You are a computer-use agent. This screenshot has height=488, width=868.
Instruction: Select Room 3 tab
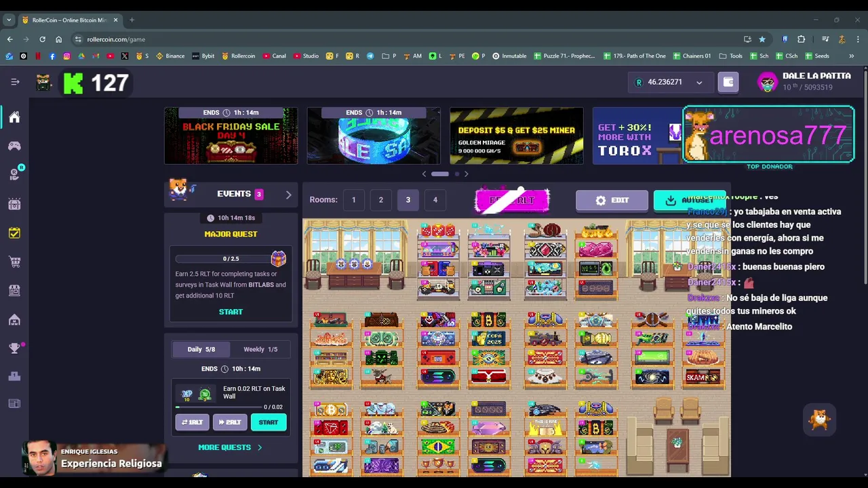(408, 200)
